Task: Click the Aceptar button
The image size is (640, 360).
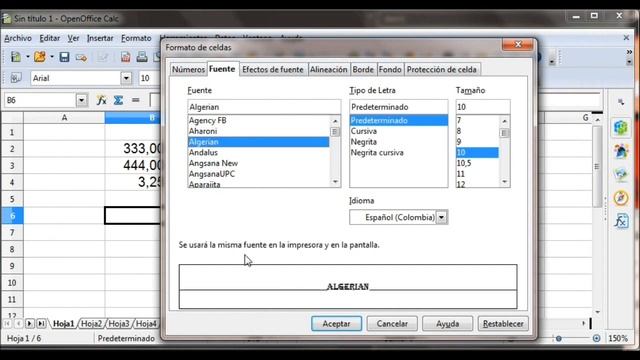Action: [336, 324]
